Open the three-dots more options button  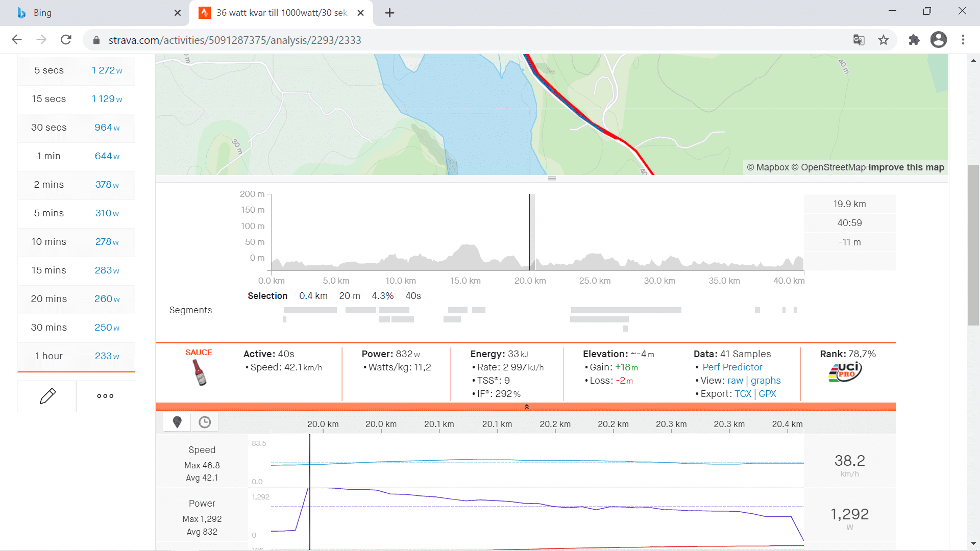coord(105,396)
